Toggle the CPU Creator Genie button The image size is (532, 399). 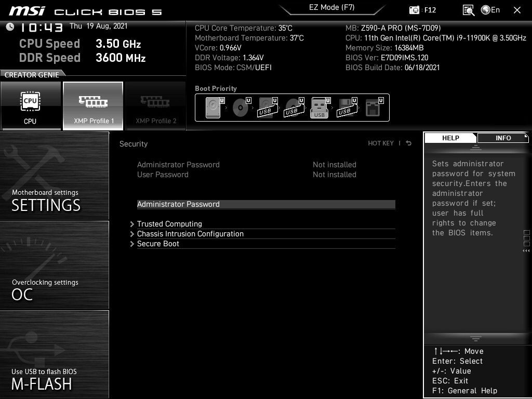tap(31, 106)
